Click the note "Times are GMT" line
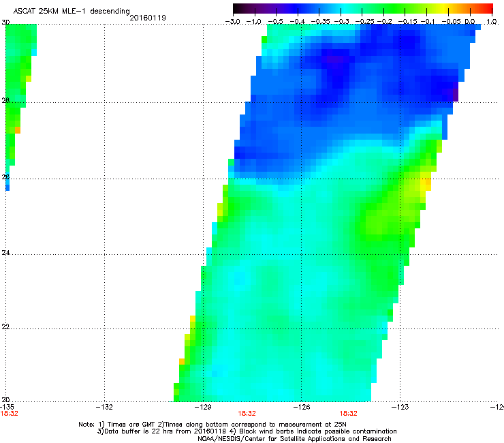Viewport: 504px width, 443px height. (212, 425)
